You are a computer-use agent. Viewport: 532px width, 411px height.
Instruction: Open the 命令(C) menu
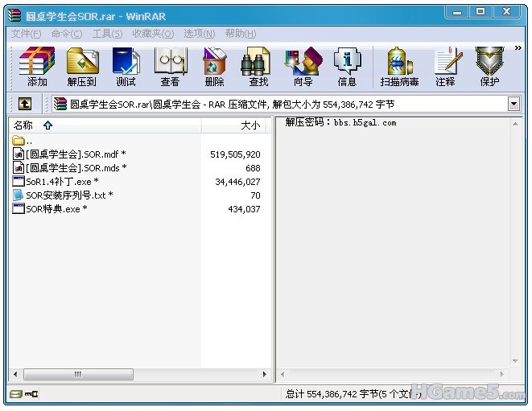[67, 34]
